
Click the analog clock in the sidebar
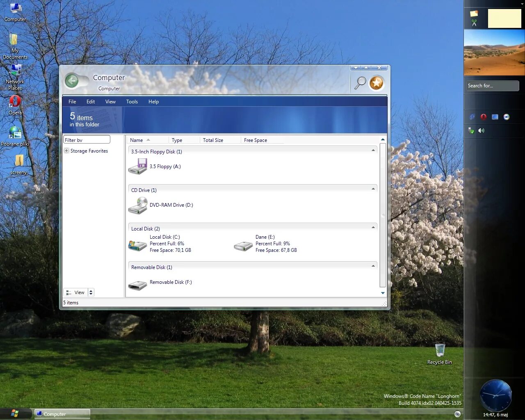click(x=496, y=395)
